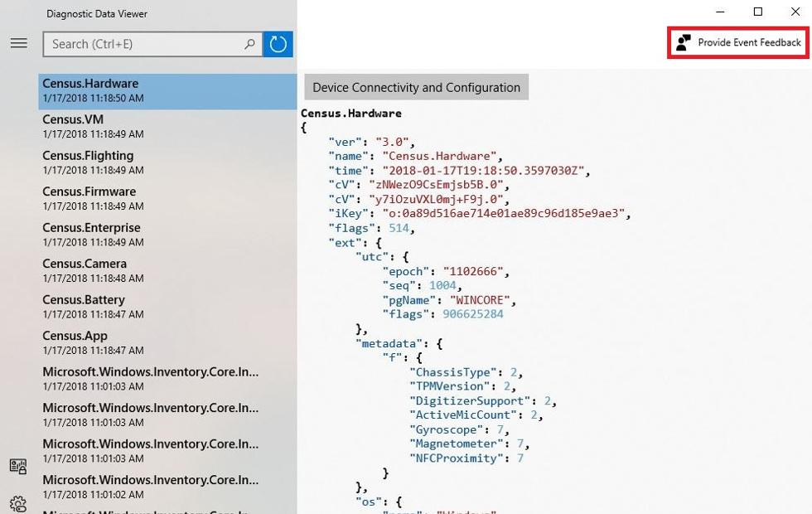This screenshot has width=812, height=514.
Task: Click the "ActiveMicCount": 2 line
Action: click(476, 415)
